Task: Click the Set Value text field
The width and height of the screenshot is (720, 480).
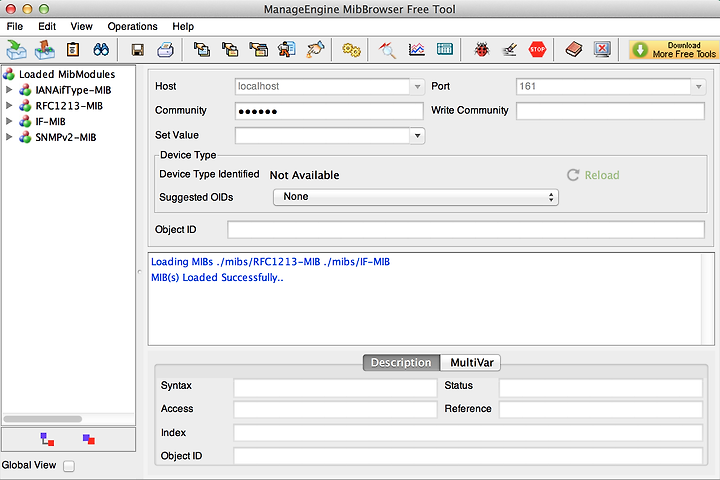Action: (322, 136)
